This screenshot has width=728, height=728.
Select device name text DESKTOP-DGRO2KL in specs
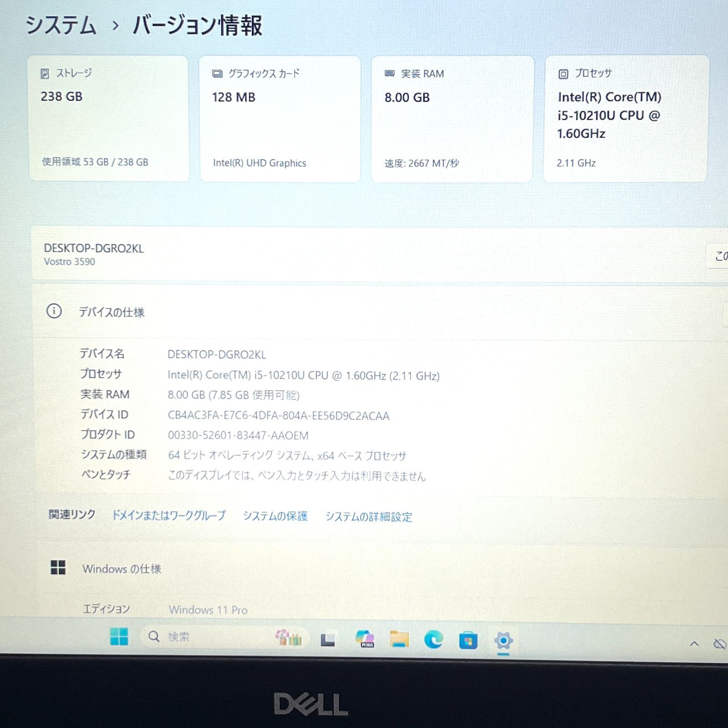point(217,354)
